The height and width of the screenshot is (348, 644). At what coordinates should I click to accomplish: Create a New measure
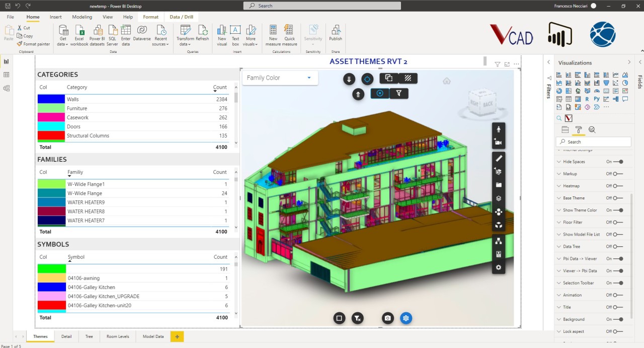tap(273, 35)
